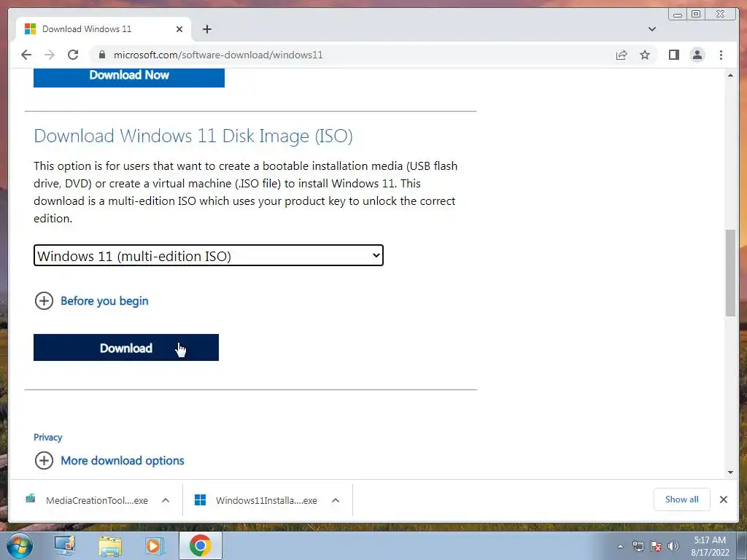Image resolution: width=747 pixels, height=560 pixels.
Task: Share this page using the share icon
Action: [x=622, y=55]
